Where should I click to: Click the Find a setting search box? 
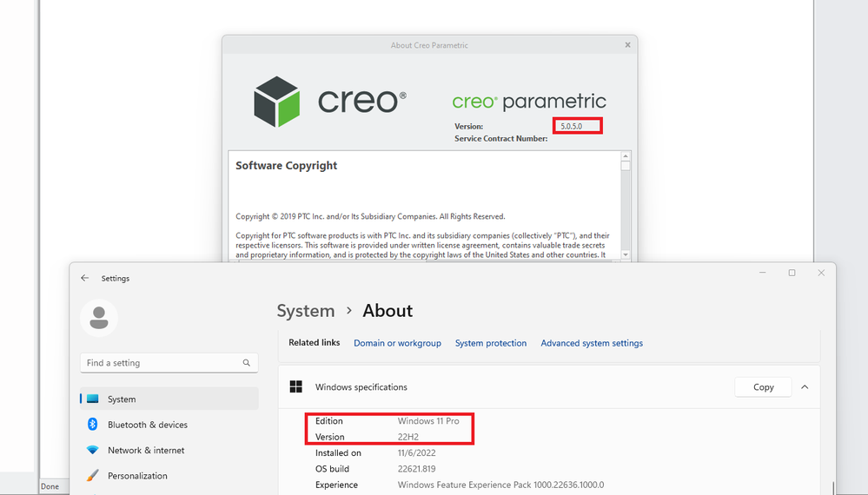[161, 363]
